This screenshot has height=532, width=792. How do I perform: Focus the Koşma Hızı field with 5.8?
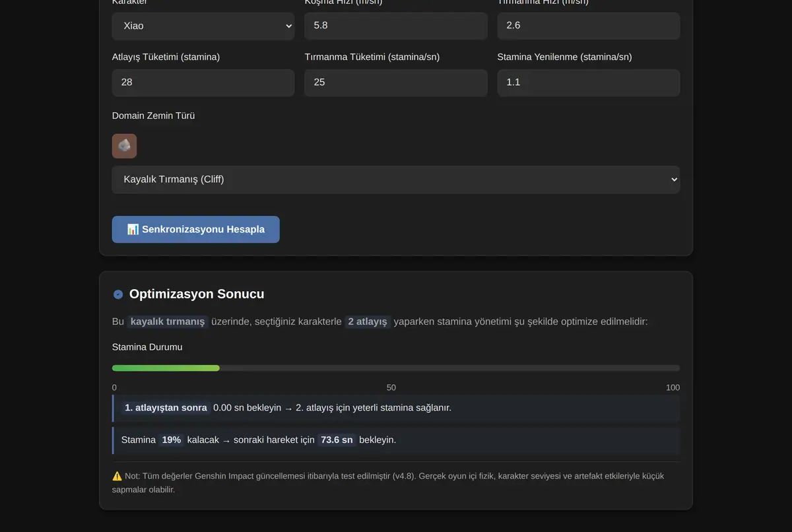point(396,26)
